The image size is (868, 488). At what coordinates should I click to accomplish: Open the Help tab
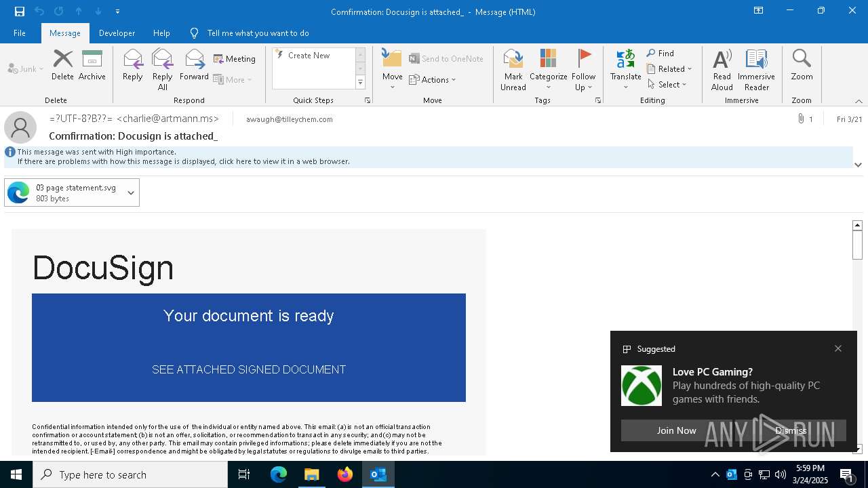click(161, 33)
